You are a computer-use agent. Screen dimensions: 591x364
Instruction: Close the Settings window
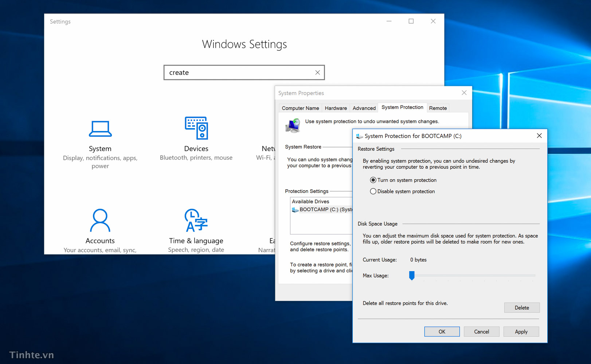click(433, 21)
